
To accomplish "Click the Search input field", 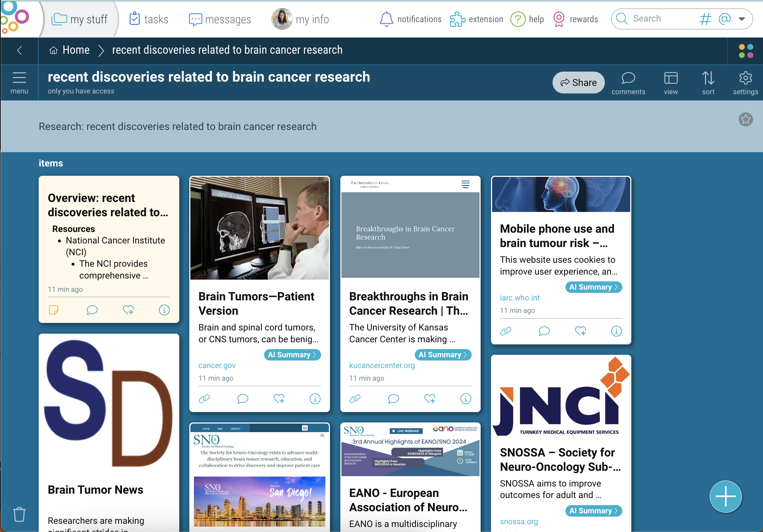I will click(x=662, y=19).
